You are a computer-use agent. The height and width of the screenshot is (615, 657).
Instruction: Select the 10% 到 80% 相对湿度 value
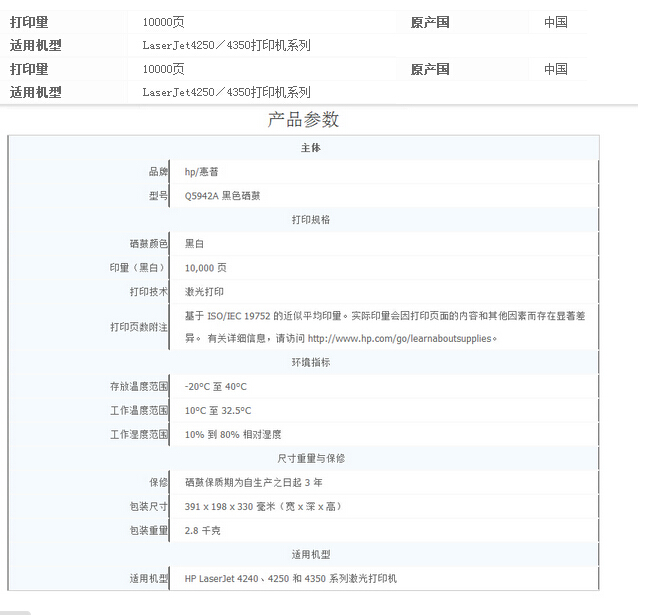[x=233, y=434]
